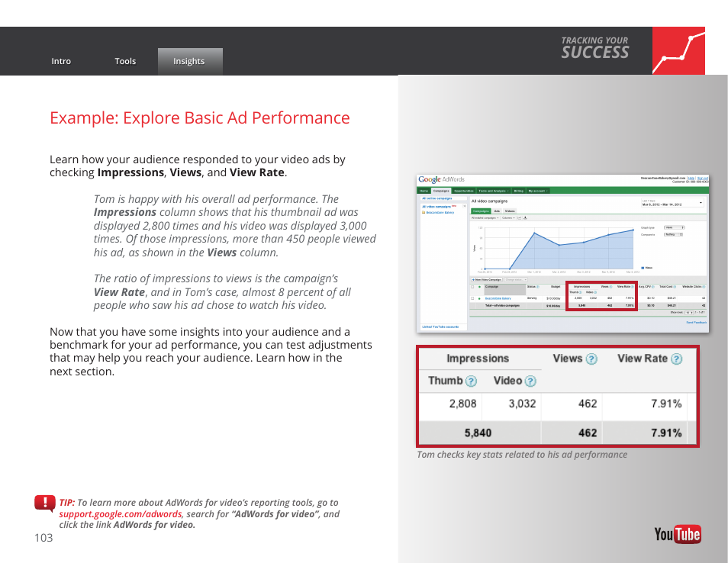728x563 pixels.
Task: Switch to the Tools tab
Action: pyautogui.click(x=125, y=61)
